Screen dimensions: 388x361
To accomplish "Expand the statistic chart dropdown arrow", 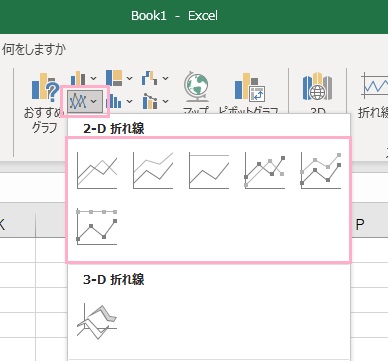I will pos(129,101).
